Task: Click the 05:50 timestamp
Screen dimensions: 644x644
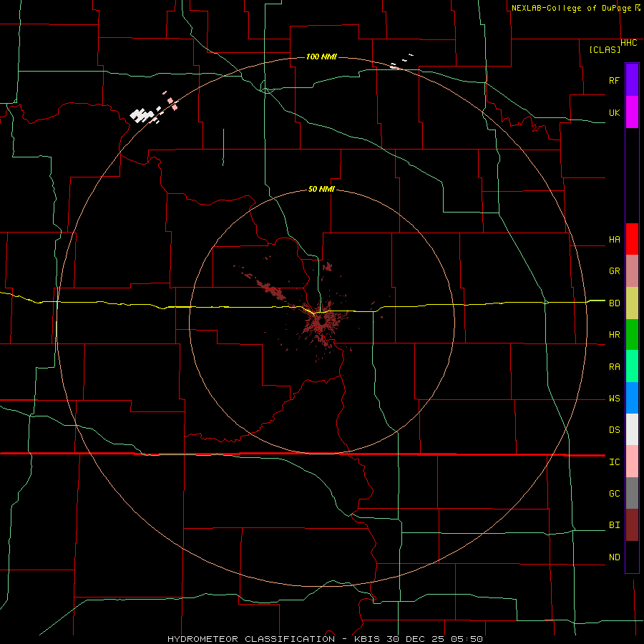Action: pyautogui.click(x=467, y=639)
